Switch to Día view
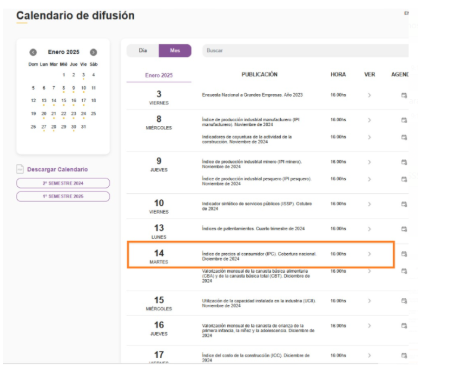Viewport: 449px width, 376px height. [143, 50]
